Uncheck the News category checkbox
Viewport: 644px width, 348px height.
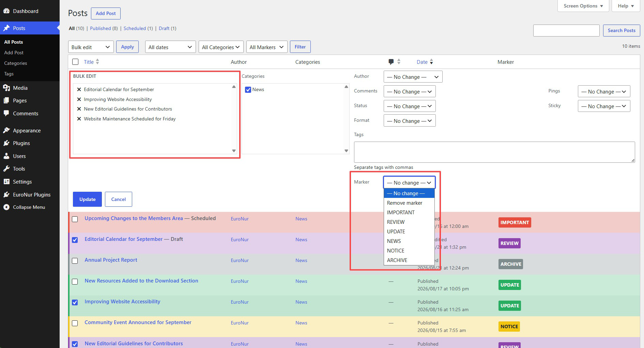(x=248, y=90)
